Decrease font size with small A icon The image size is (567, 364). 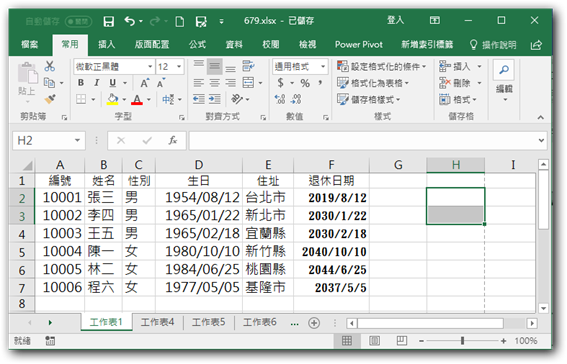pos(161,83)
